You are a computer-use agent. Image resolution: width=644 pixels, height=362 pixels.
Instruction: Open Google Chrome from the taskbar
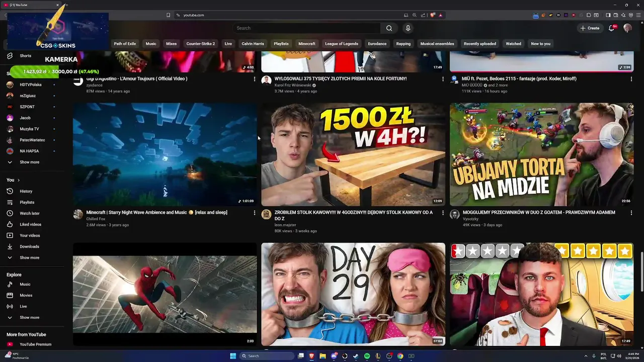coord(400,356)
